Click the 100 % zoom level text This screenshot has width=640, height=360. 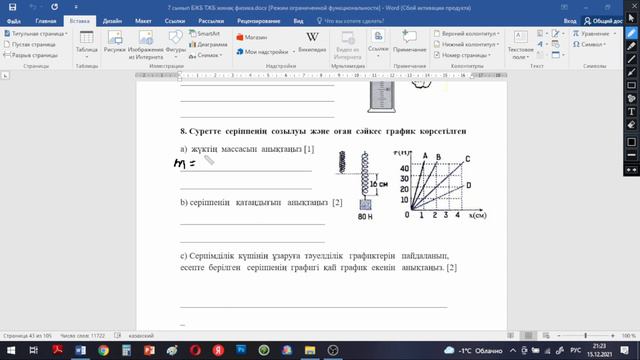[x=629, y=336]
